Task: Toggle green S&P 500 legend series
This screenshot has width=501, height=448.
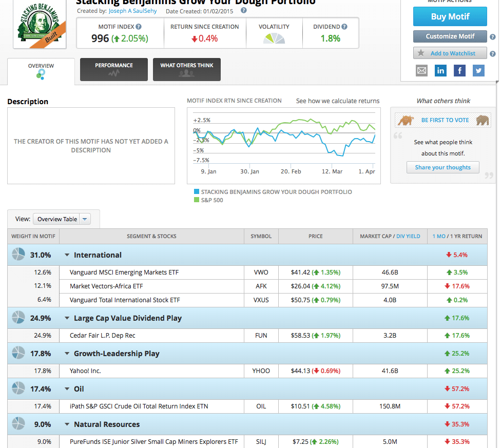Action: 208,200
